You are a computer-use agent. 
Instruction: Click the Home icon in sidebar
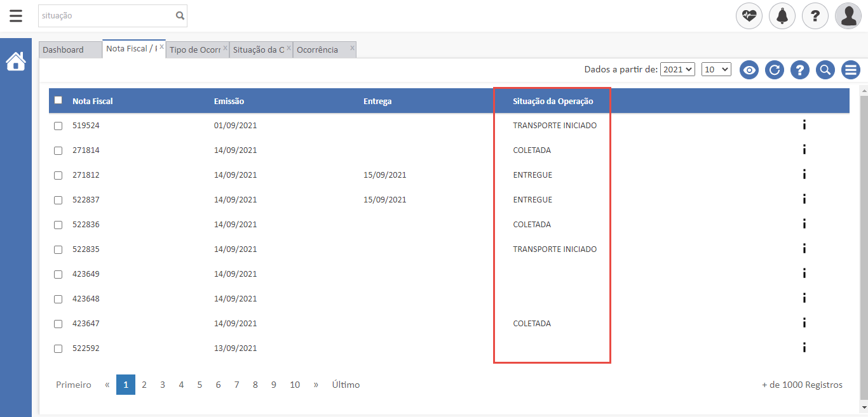tap(16, 62)
